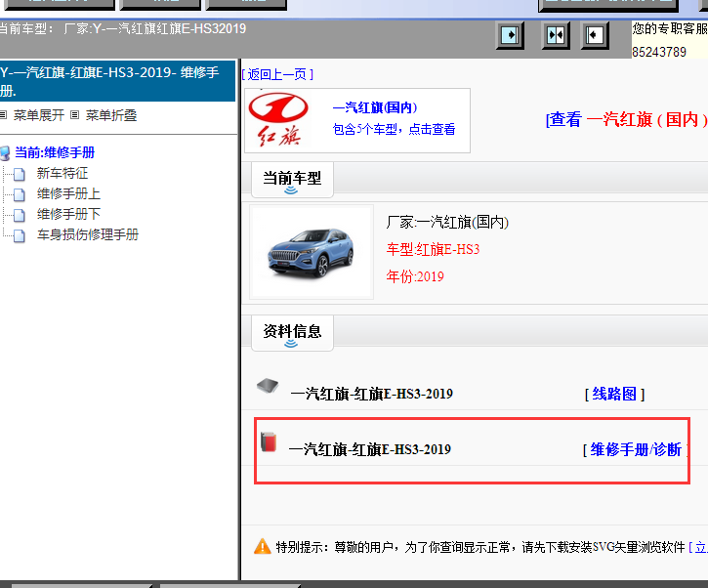Click the gray wiring diagram row icon
708x588 pixels.
[x=268, y=386]
